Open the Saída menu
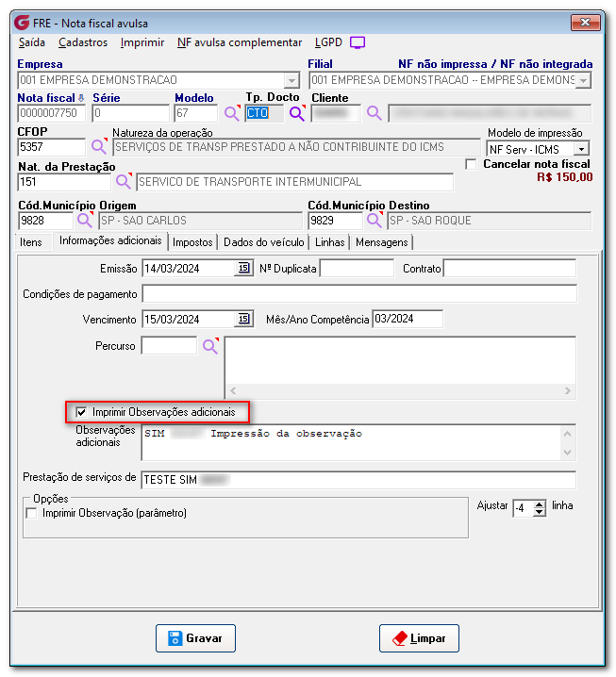 tap(32, 42)
